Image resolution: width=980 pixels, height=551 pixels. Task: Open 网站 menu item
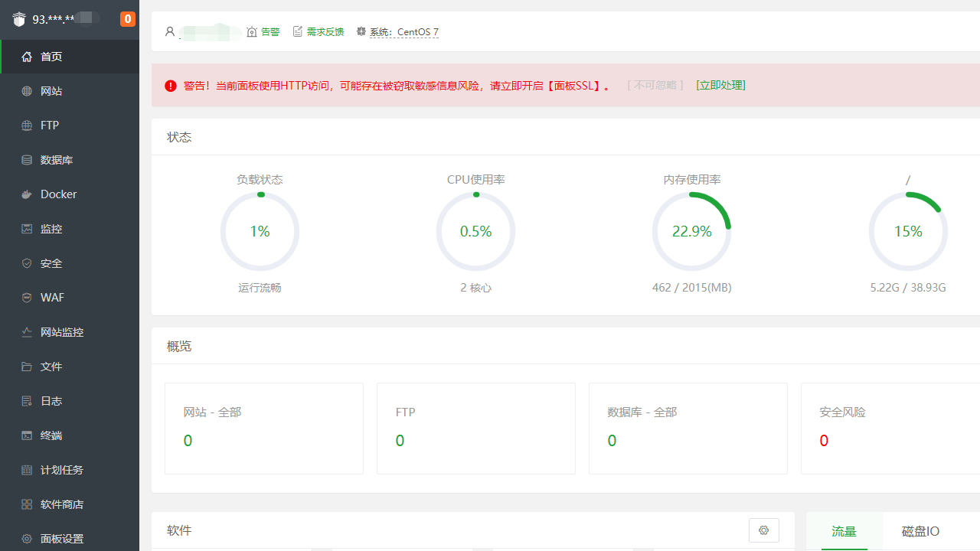click(70, 91)
